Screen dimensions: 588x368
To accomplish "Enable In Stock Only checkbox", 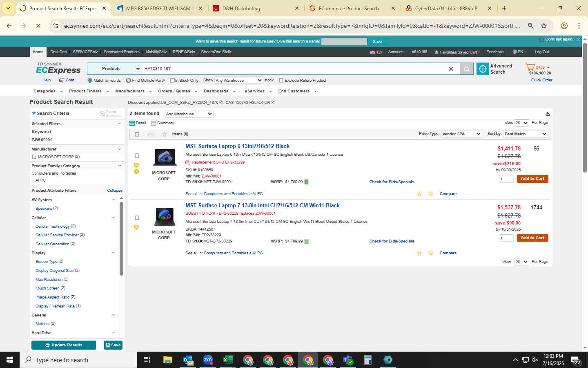I will tap(172, 81).
